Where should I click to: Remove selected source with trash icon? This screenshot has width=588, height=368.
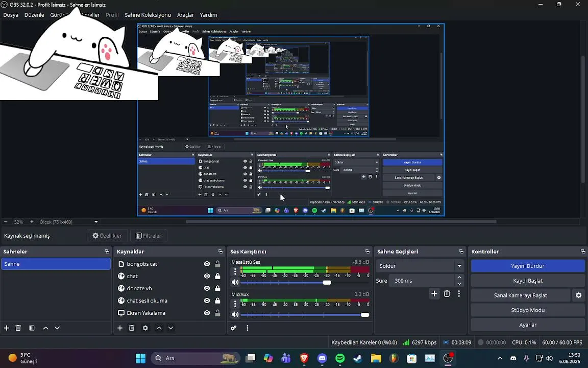point(132,328)
